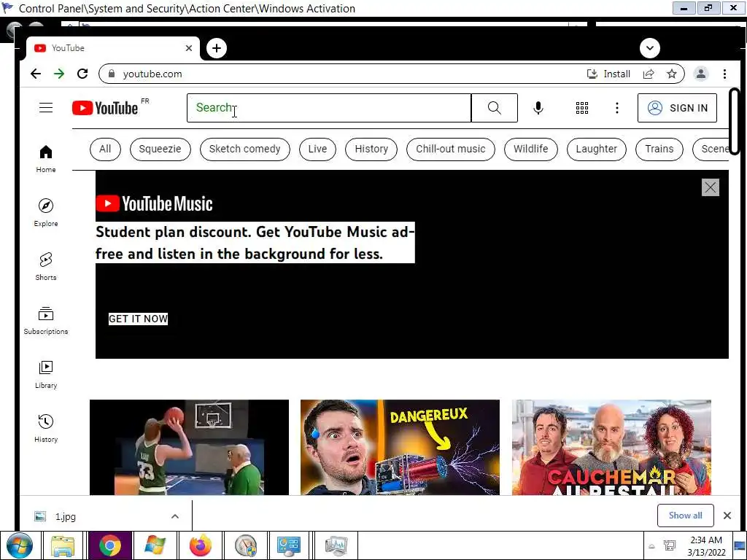Image resolution: width=747 pixels, height=560 pixels.
Task: Select the Sketch comedy filter chip
Action: point(245,149)
